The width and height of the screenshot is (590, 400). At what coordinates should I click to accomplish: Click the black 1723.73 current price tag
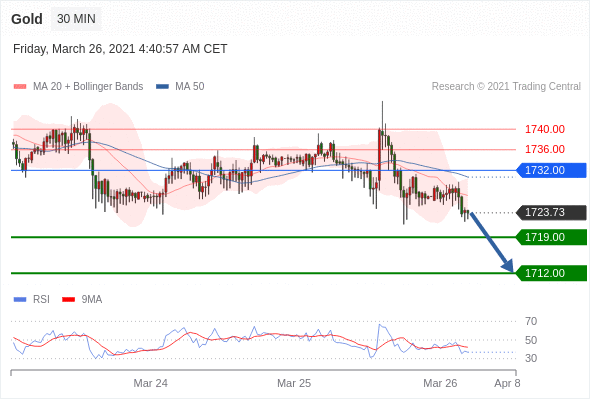pyautogui.click(x=551, y=213)
